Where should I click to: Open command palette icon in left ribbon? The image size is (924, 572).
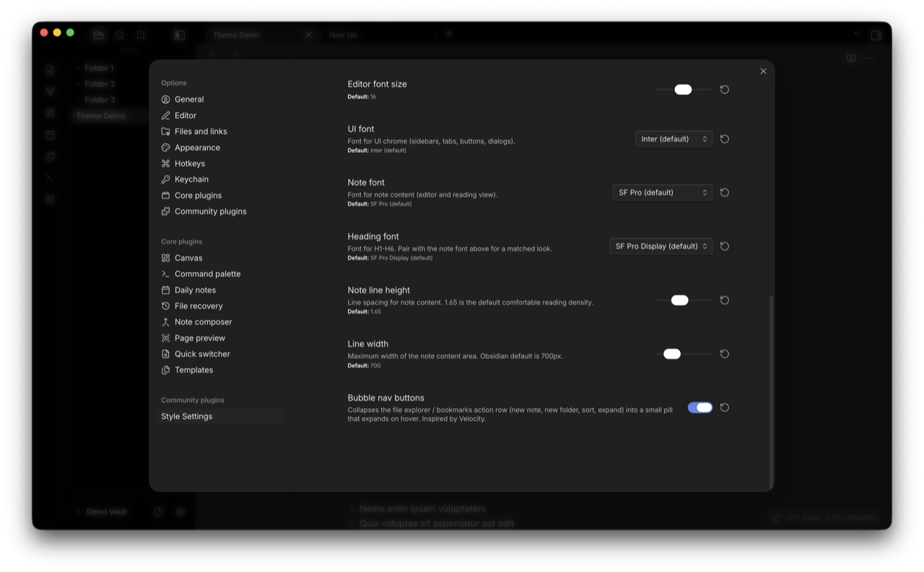pos(50,177)
